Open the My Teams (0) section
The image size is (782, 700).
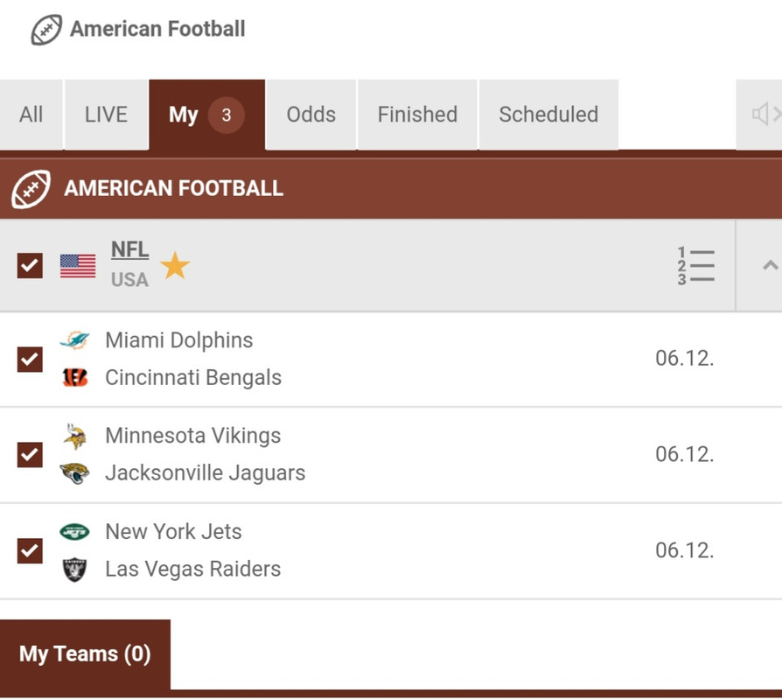click(x=85, y=654)
